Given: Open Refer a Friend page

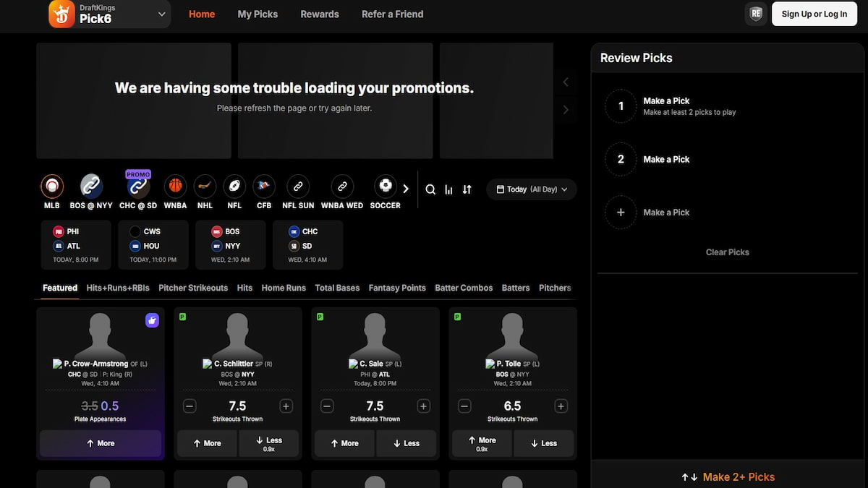Looking at the screenshot, I should 393,14.
